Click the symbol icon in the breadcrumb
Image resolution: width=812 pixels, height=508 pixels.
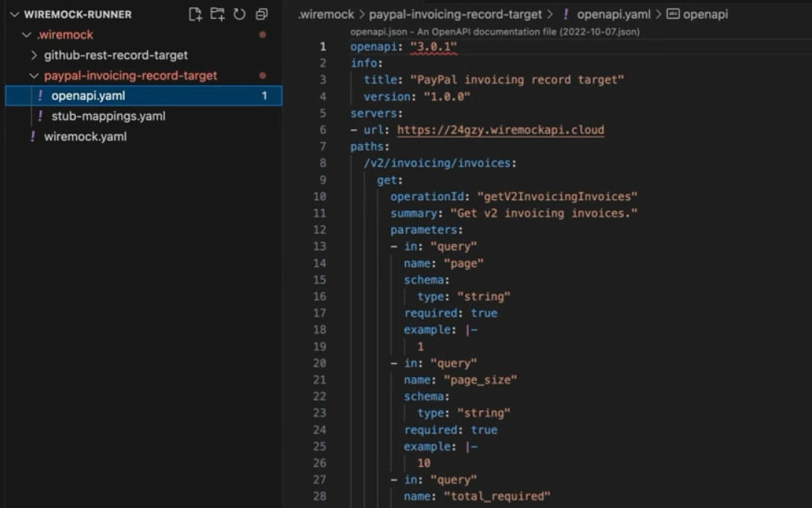(672, 14)
